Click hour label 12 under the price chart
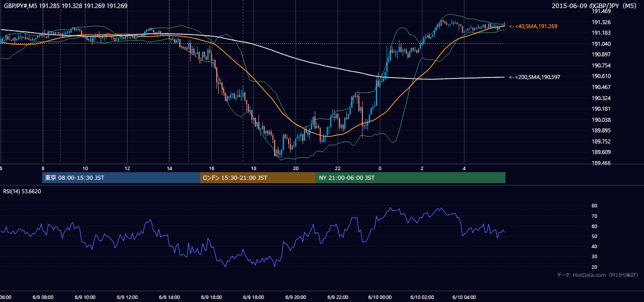The width and height of the screenshot is (644, 302). coord(127,168)
